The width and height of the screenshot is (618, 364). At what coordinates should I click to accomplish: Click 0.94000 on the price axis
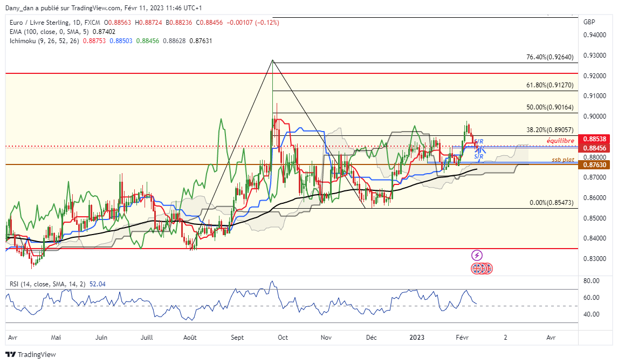coord(595,35)
